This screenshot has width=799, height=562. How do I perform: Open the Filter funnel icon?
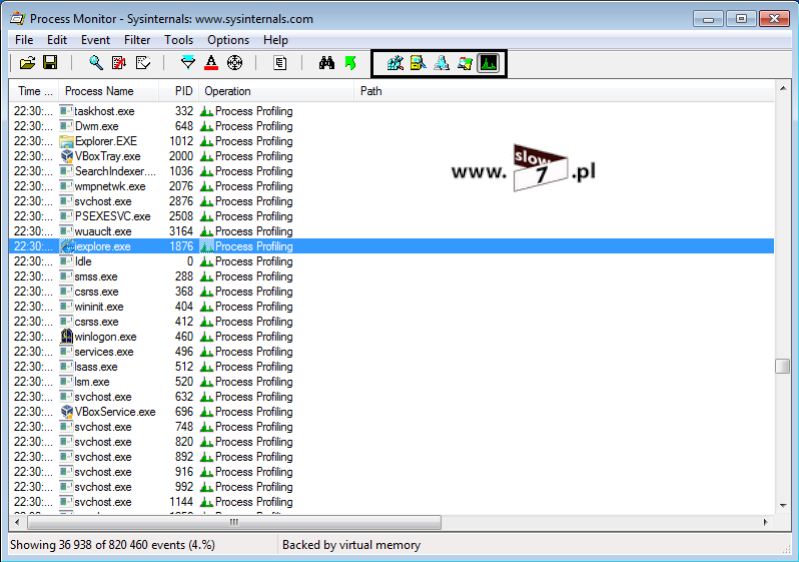[x=188, y=63]
